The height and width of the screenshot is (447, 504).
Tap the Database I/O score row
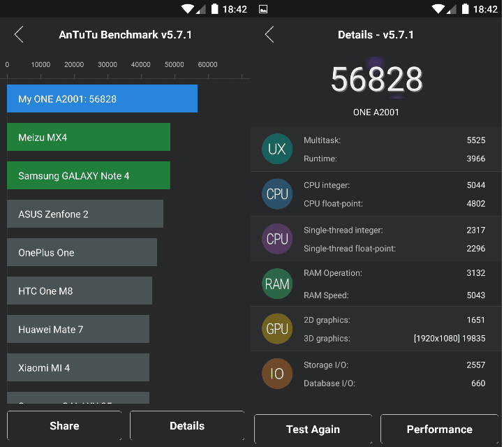click(x=394, y=383)
